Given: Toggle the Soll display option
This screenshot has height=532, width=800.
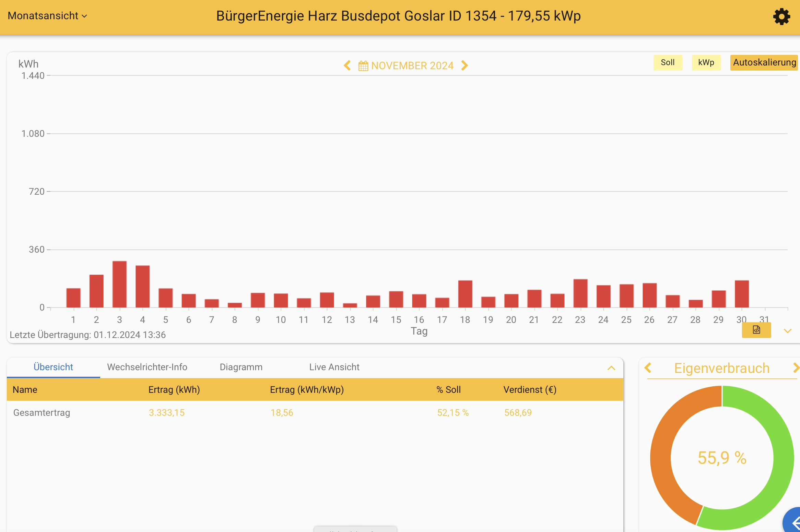Looking at the screenshot, I should point(668,62).
